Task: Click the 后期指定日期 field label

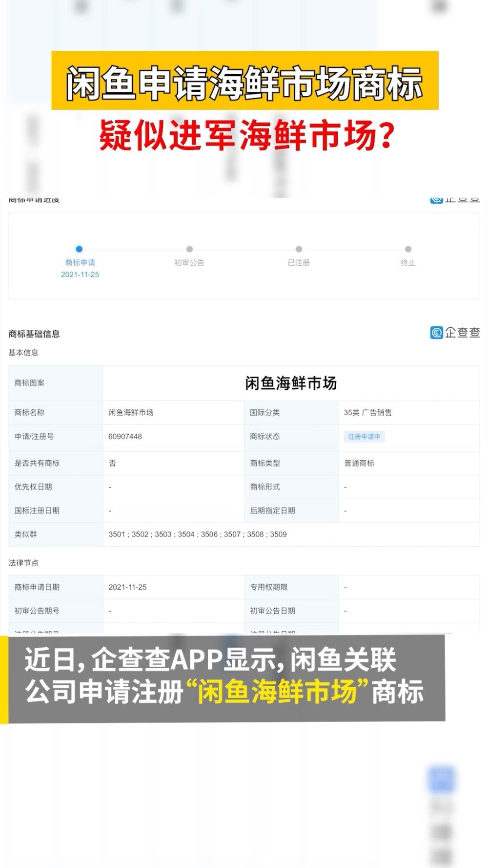Action: point(272,510)
